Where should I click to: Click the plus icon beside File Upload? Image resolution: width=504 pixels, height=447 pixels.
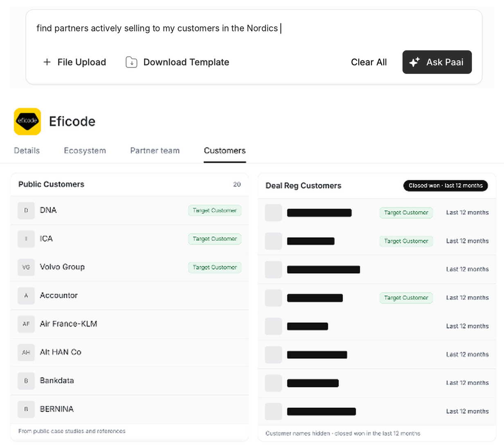[47, 62]
